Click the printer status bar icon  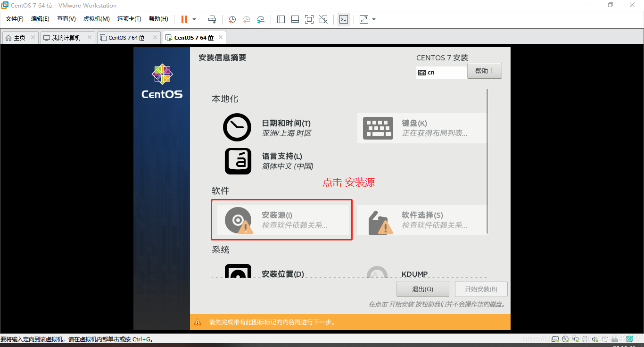click(x=585, y=339)
